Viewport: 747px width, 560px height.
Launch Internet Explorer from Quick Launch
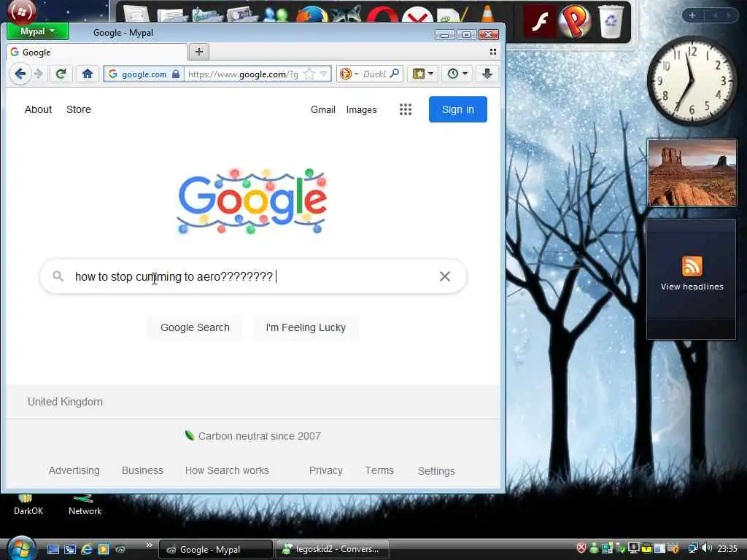point(87,549)
